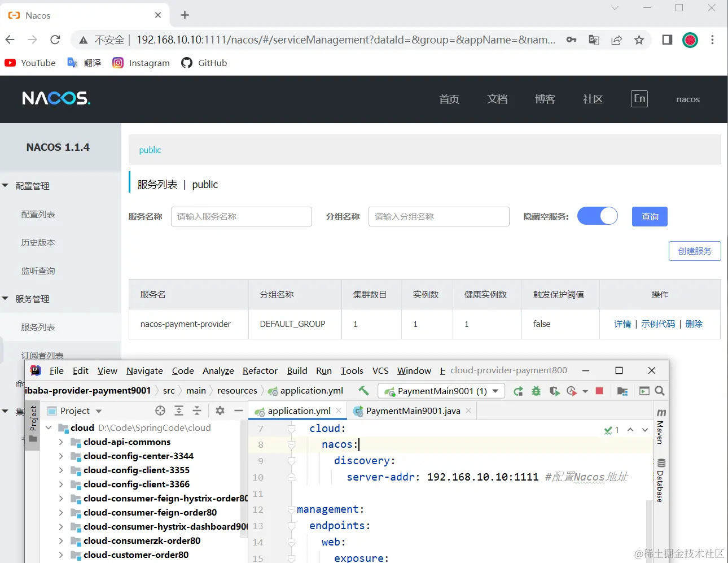728x563 pixels.
Task: Open Project panel gear settings
Action: 220,411
